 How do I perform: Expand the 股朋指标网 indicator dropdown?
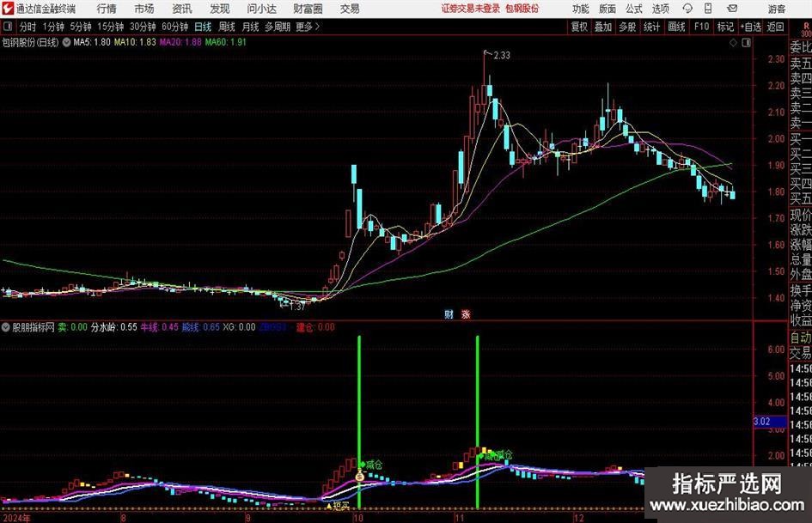pyautogui.click(x=5, y=327)
